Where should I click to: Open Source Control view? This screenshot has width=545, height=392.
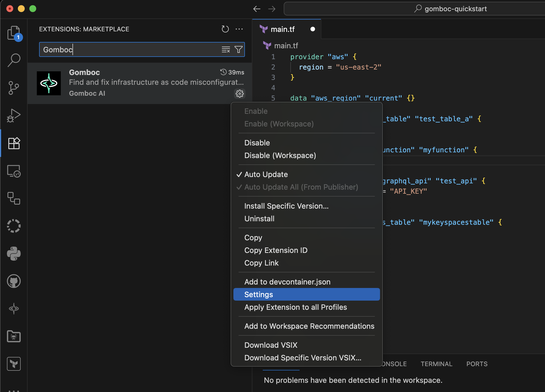(14, 88)
